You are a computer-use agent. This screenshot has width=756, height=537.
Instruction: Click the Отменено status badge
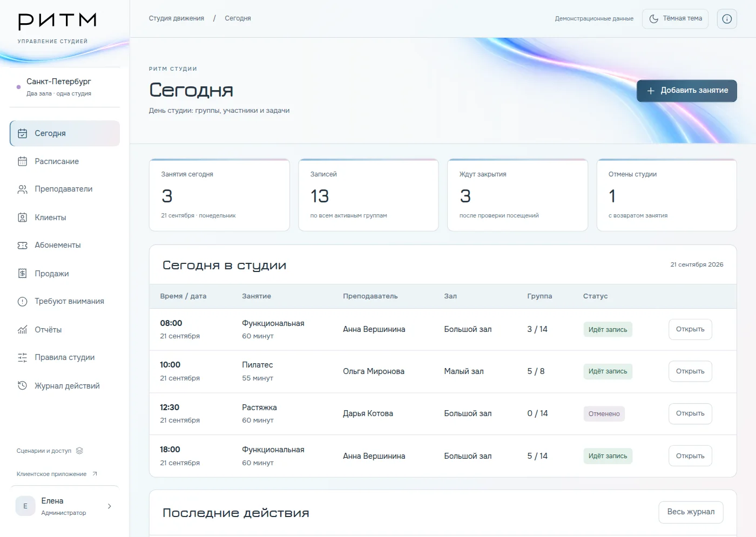[x=604, y=414]
